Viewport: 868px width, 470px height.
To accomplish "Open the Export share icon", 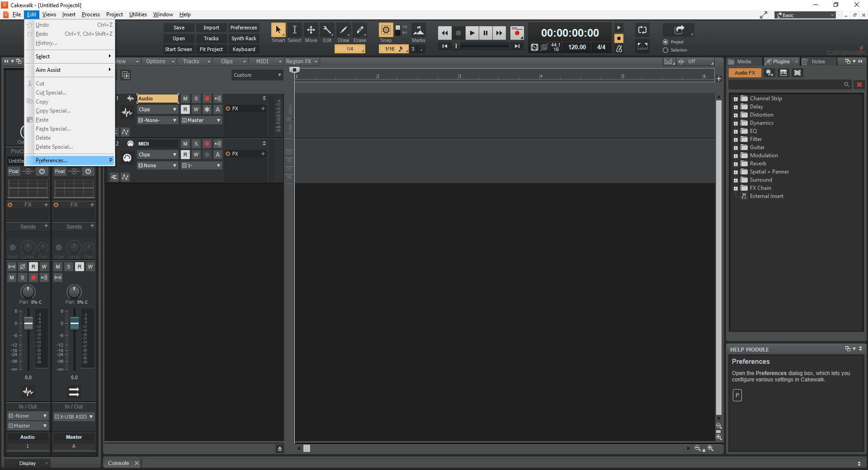I will point(679,30).
